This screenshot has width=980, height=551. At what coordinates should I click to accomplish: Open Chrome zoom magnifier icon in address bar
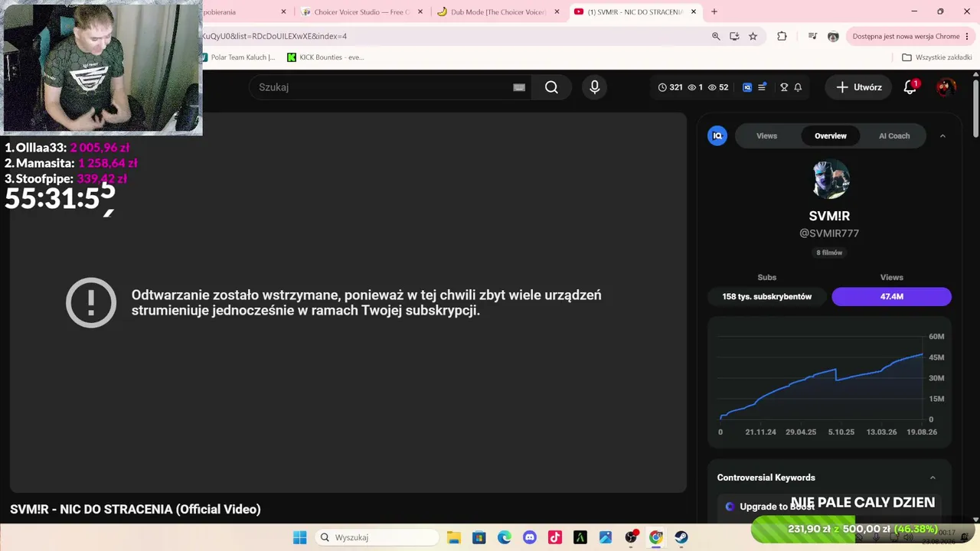[x=716, y=36]
